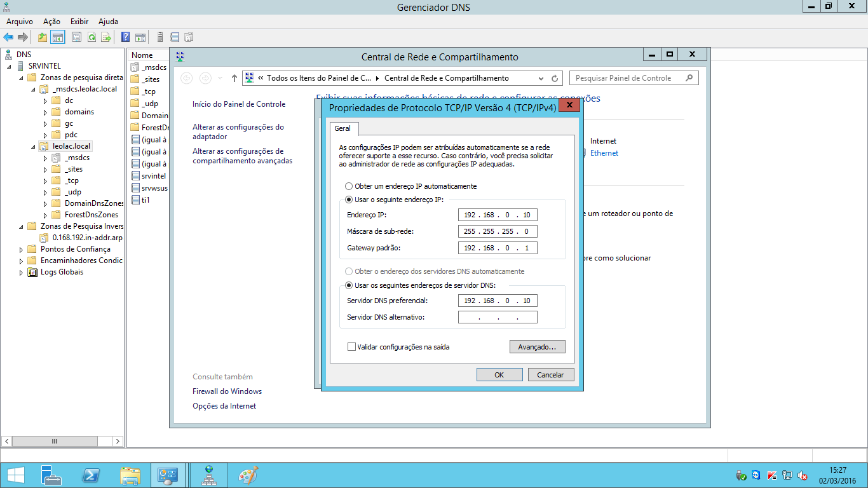Screen dimensions: 868x488
Task: Click the Servidor DNS alternativo field
Action: (498, 317)
